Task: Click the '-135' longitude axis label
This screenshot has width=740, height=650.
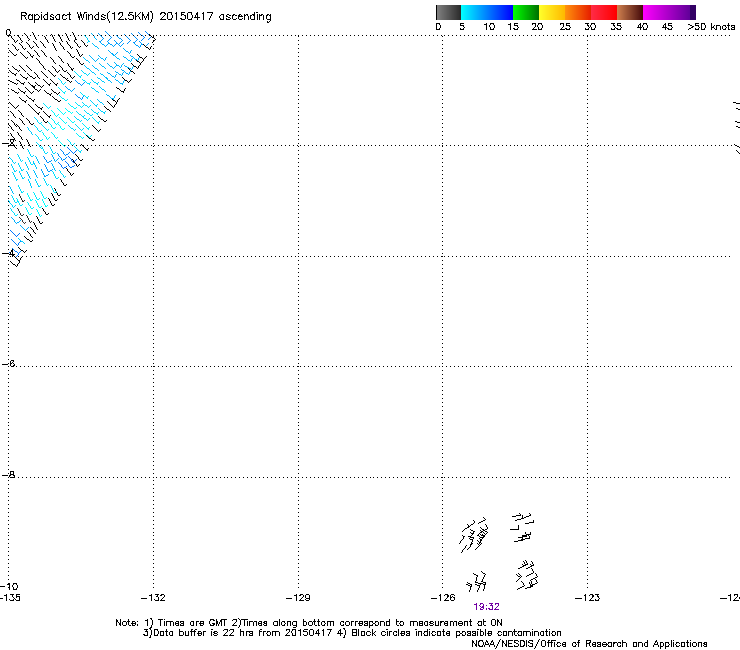Action: [x=10, y=598]
